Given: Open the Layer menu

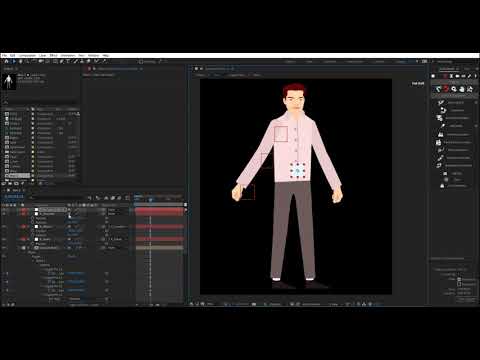Looking at the screenshot, I should click(x=42, y=55).
